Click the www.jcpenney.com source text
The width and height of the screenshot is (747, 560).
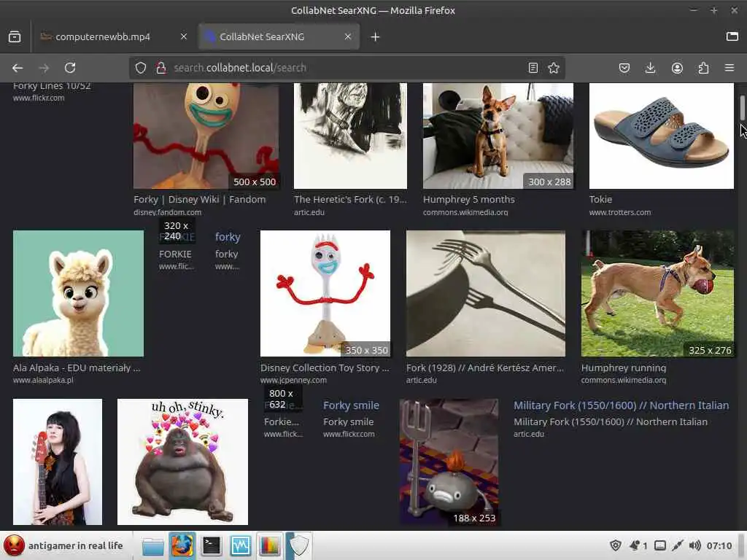click(293, 380)
